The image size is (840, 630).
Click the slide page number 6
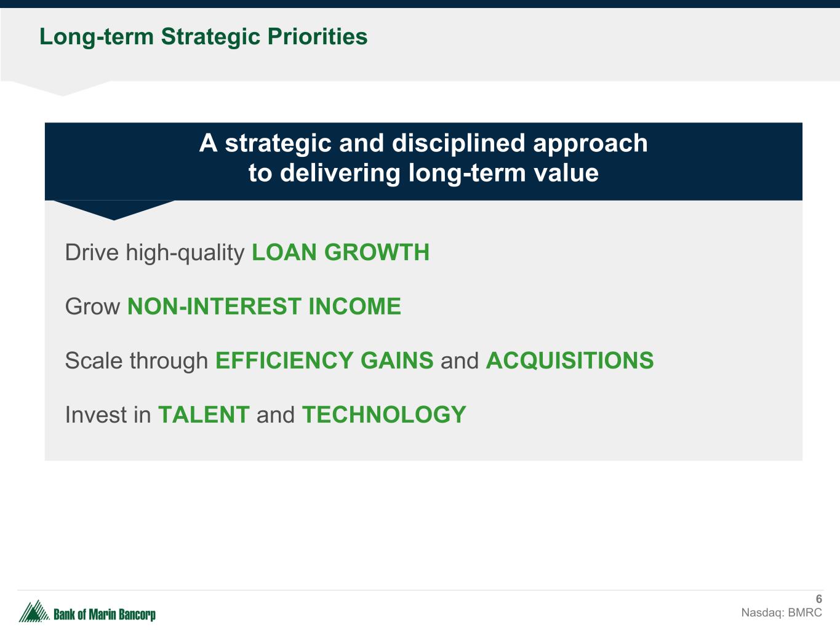818,599
